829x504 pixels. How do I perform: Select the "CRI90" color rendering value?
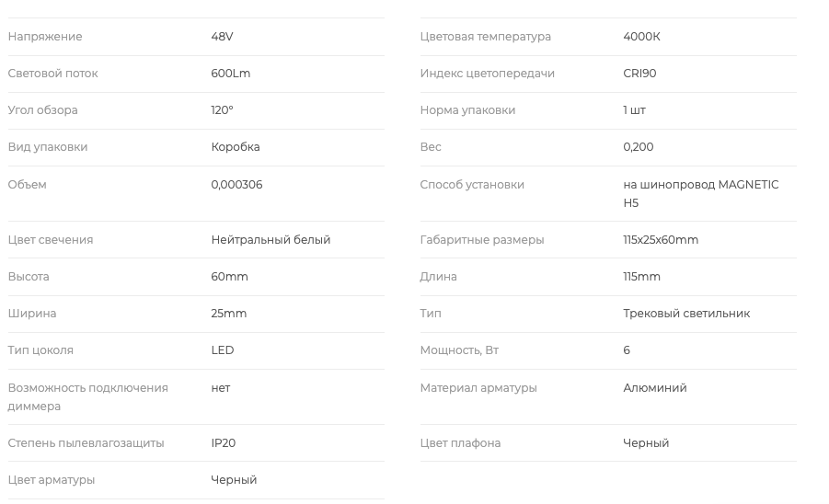tap(639, 74)
